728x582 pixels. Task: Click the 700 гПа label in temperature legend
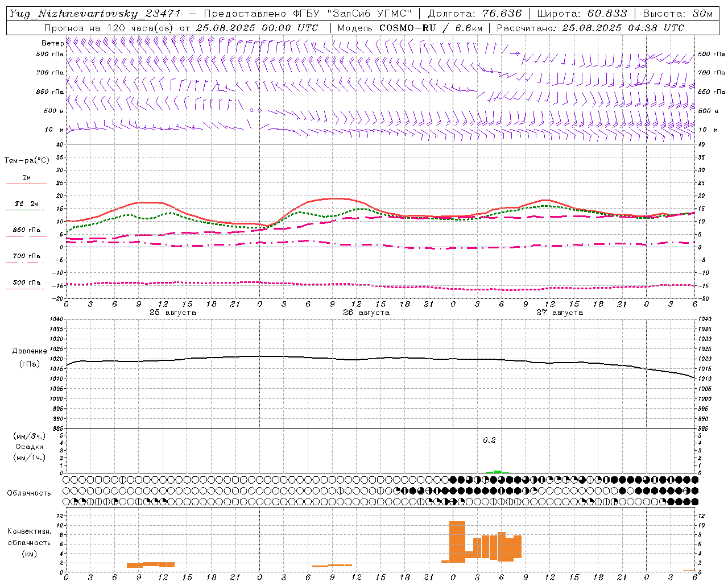[26, 256]
